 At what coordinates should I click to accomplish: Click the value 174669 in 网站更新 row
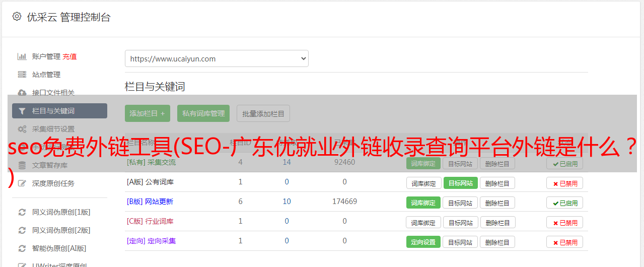tap(344, 202)
